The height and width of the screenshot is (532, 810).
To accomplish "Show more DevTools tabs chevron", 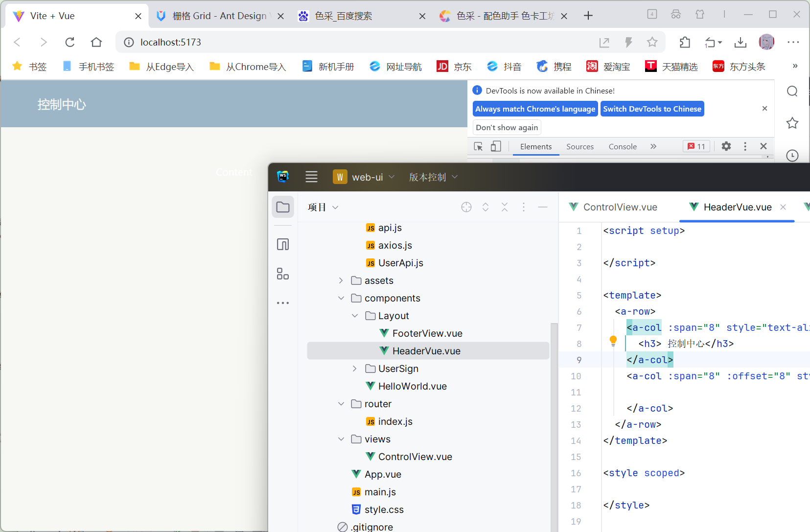I will (x=653, y=146).
